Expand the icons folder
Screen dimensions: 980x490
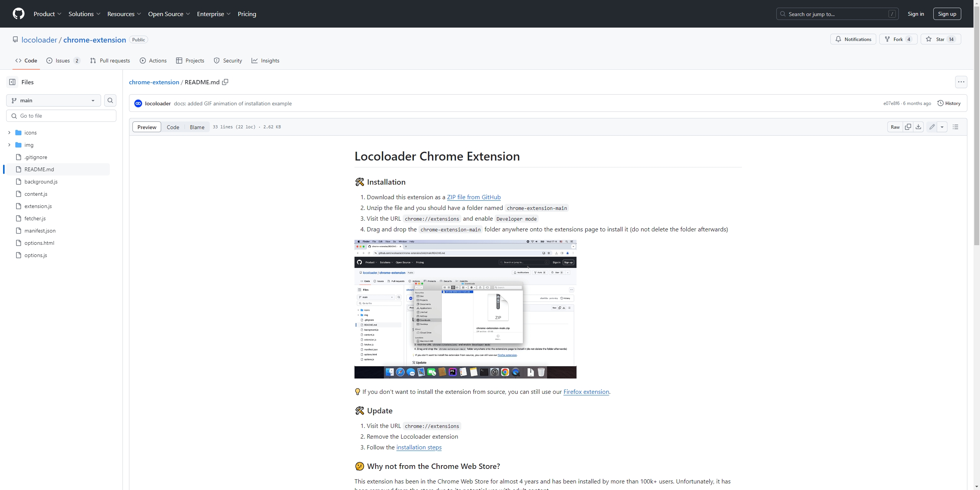pos(9,133)
